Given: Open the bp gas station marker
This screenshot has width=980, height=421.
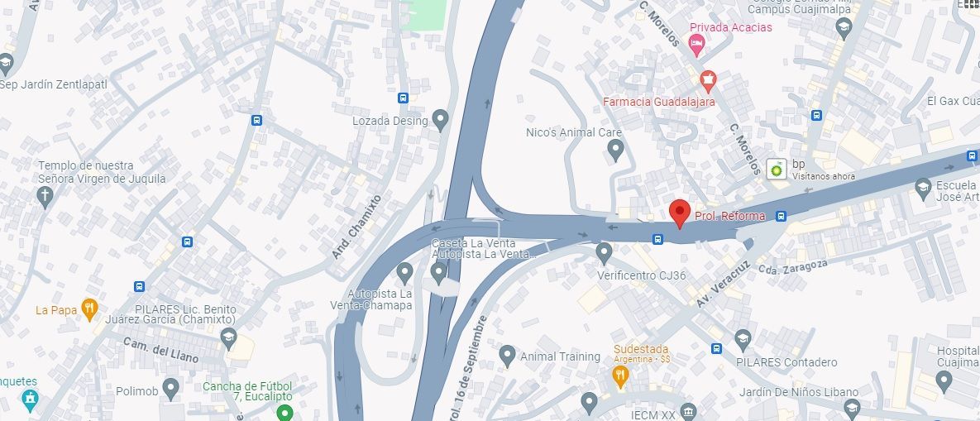Looking at the screenshot, I should 777,169.
